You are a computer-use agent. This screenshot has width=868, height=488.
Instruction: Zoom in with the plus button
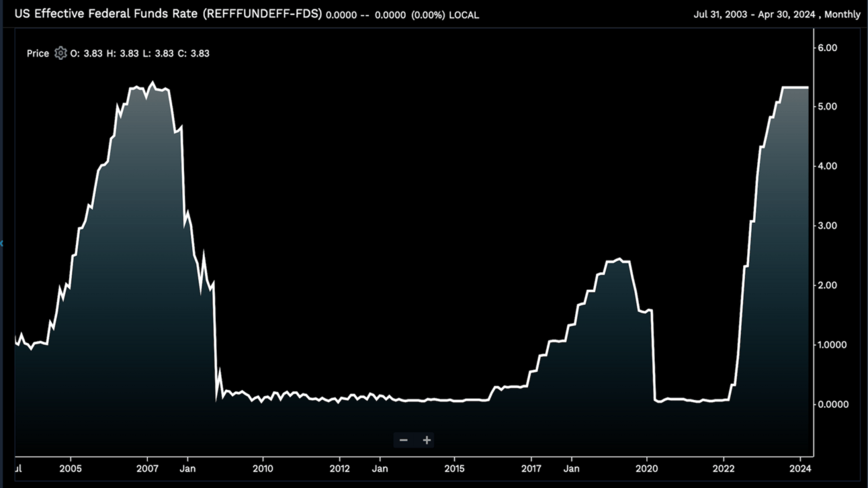427,440
